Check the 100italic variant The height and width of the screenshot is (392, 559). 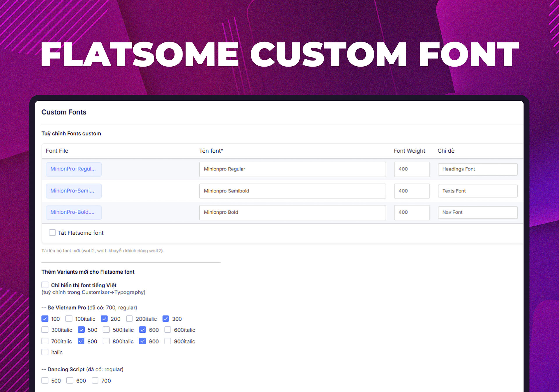point(69,319)
